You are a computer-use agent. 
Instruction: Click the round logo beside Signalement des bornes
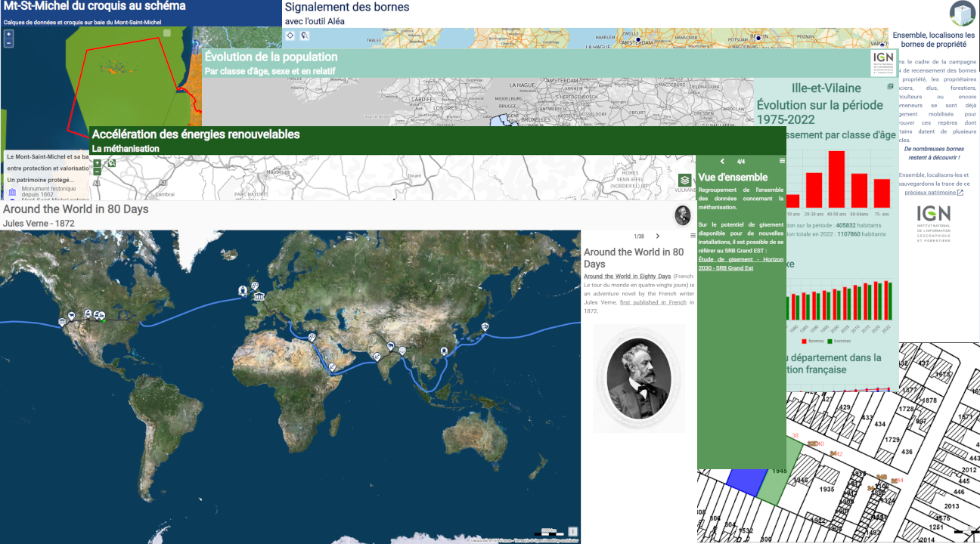coord(963,14)
